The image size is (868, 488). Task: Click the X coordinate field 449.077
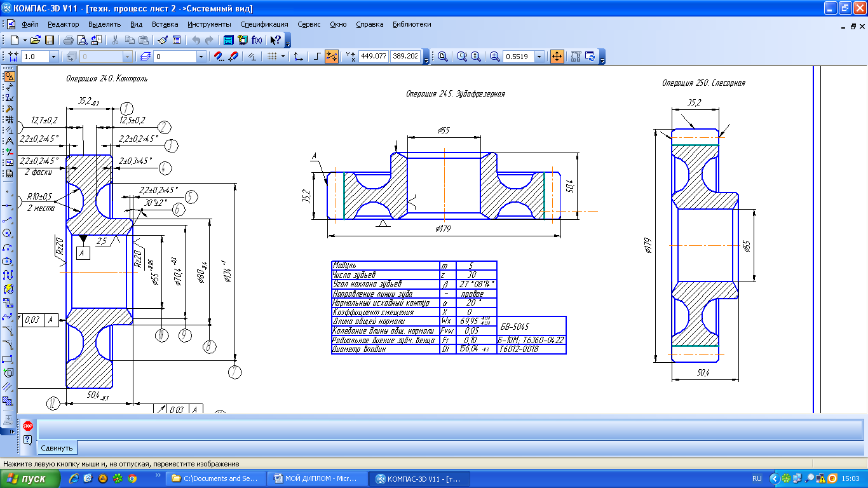click(374, 57)
